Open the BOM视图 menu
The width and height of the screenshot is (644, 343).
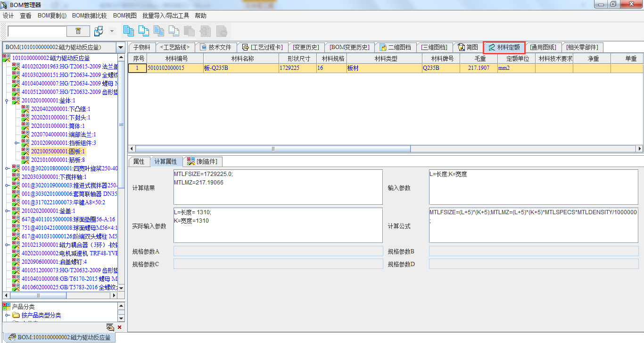[124, 16]
